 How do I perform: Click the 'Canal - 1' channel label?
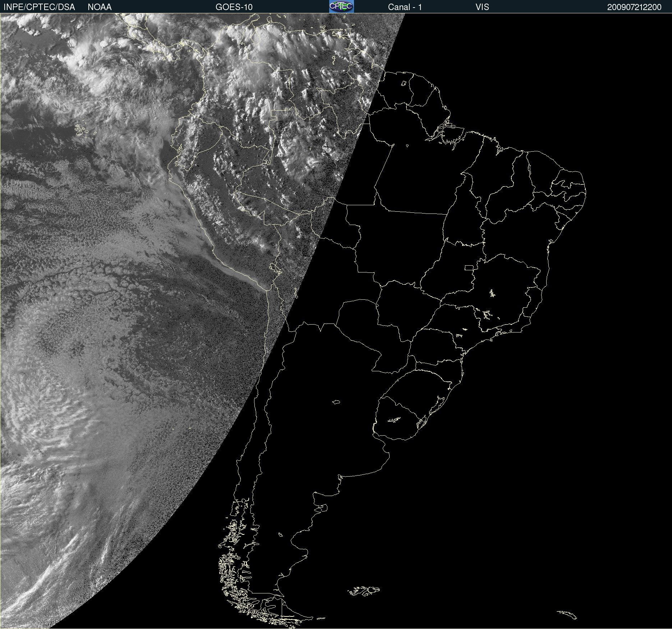click(x=405, y=7)
